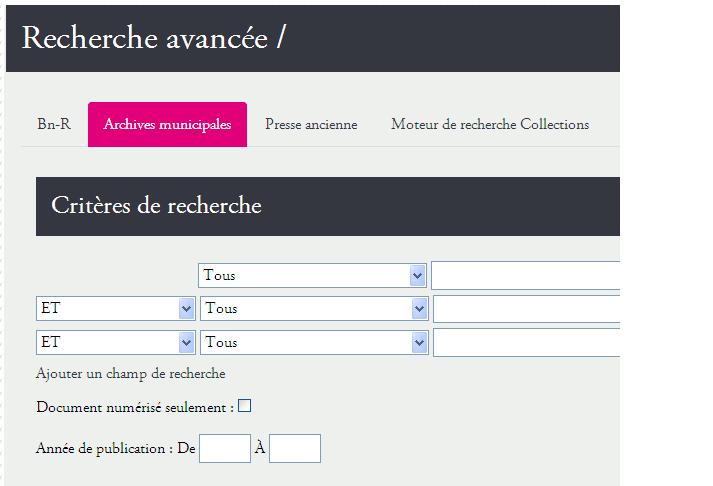Switch to the Bn-R tab
The height and width of the screenshot is (486, 713).
click(x=54, y=124)
